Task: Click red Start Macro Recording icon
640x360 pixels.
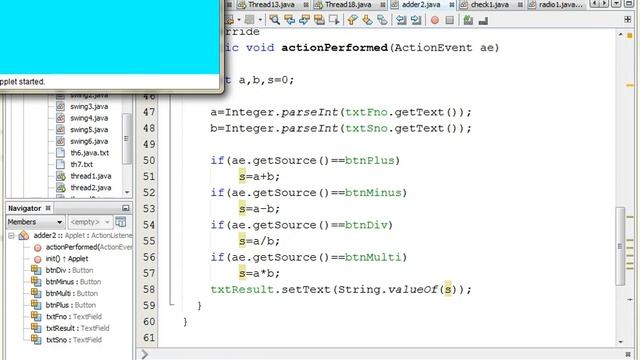Action: [x=435, y=20]
